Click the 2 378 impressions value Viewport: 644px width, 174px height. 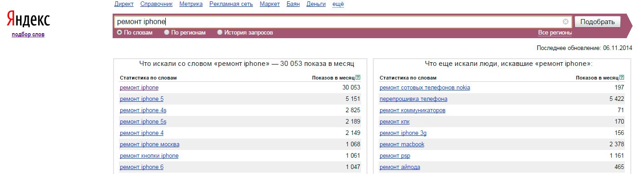tap(617, 144)
